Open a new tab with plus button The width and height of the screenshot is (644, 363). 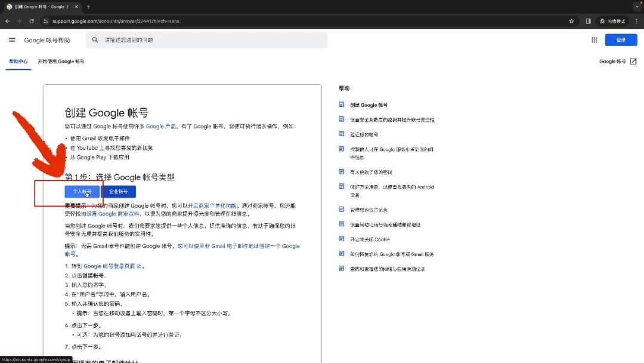[x=88, y=7]
